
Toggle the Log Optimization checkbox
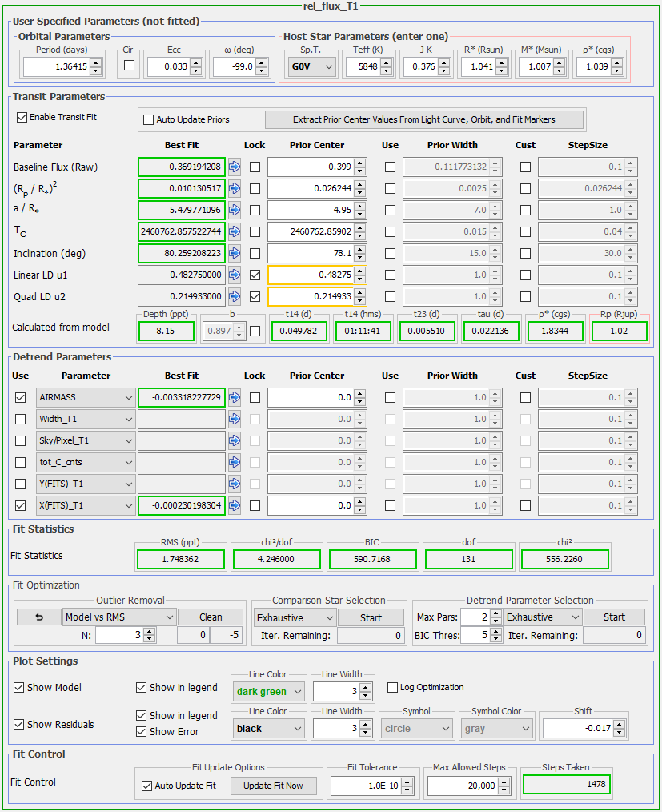pyautogui.click(x=392, y=687)
